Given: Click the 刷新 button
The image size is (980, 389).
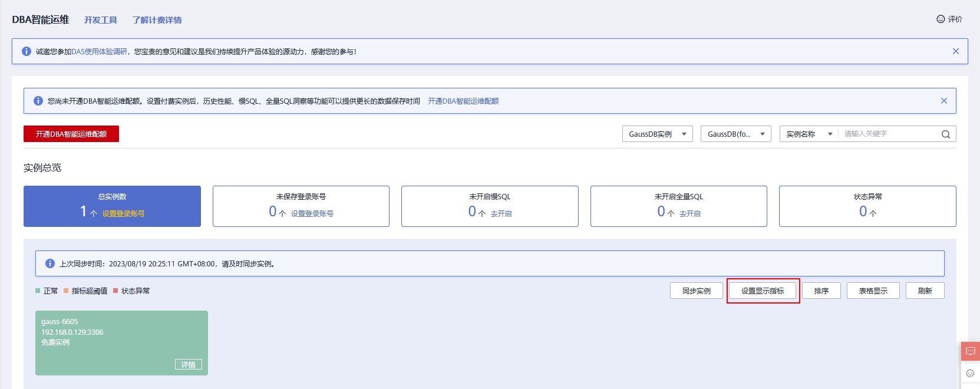Looking at the screenshot, I should tap(925, 291).
